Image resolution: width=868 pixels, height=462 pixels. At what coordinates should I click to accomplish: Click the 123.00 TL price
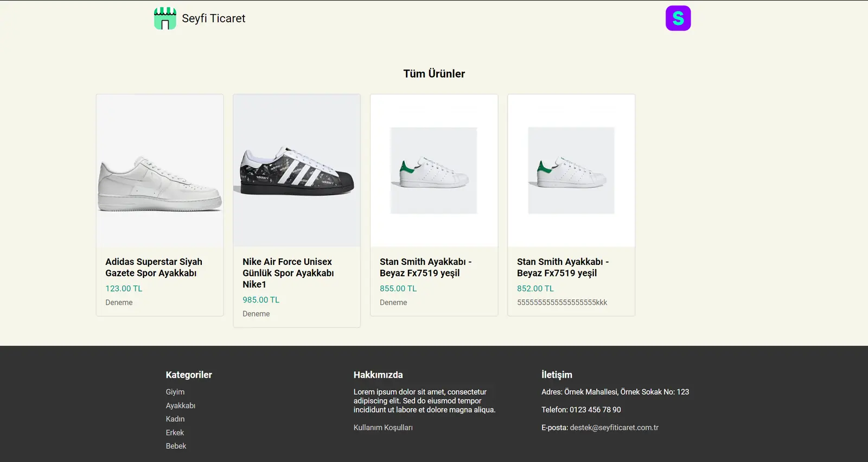(x=124, y=289)
